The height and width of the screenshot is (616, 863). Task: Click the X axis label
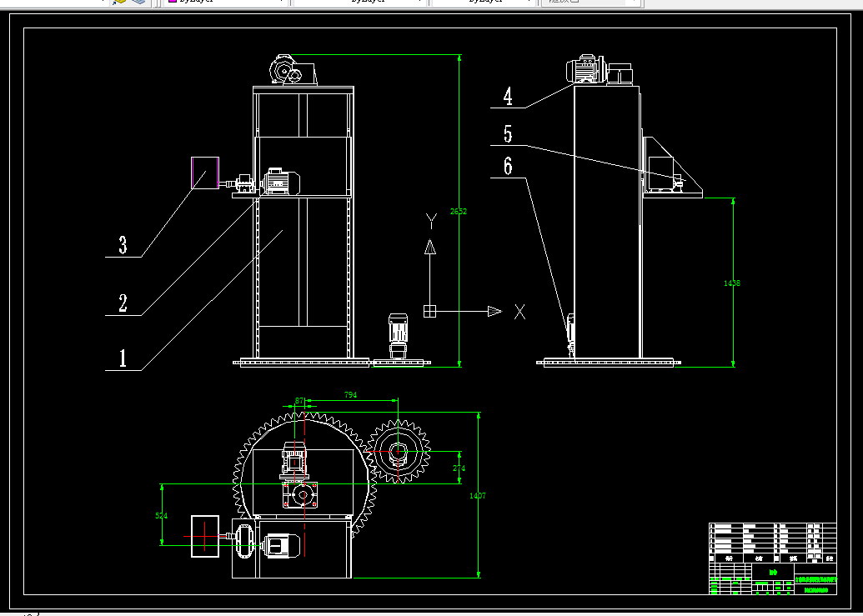pos(519,312)
